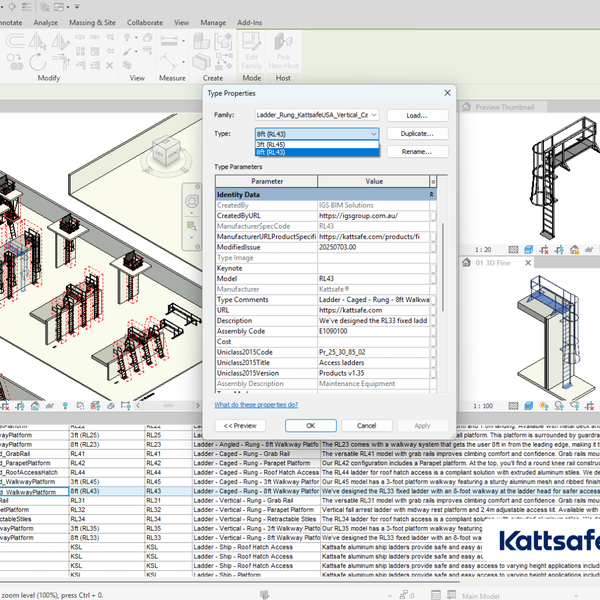Click the Load... button
Image resolution: width=600 pixels, height=600 pixels.
(417, 115)
